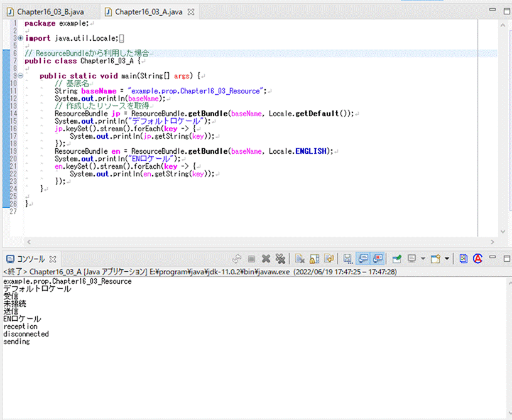Screen dimensions: 512x420
Task: Open the Display Selected Console dropdown arrow
Action: pos(423,259)
